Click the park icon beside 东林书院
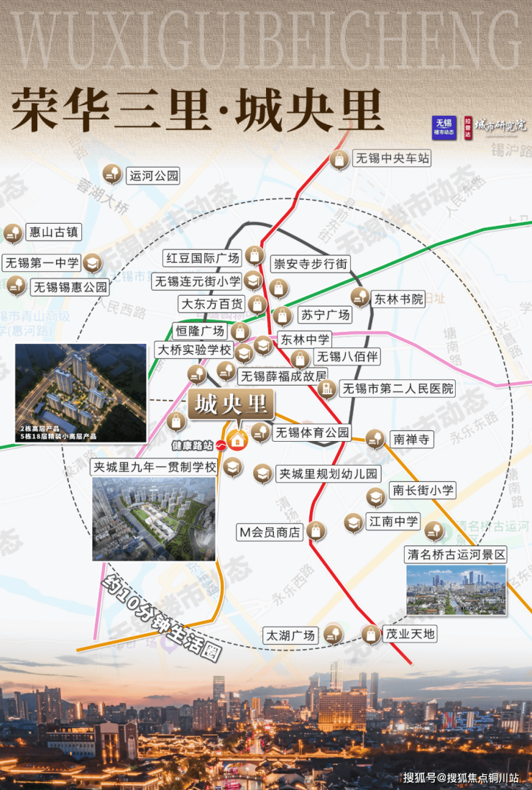The width and height of the screenshot is (532, 790). coord(360,297)
